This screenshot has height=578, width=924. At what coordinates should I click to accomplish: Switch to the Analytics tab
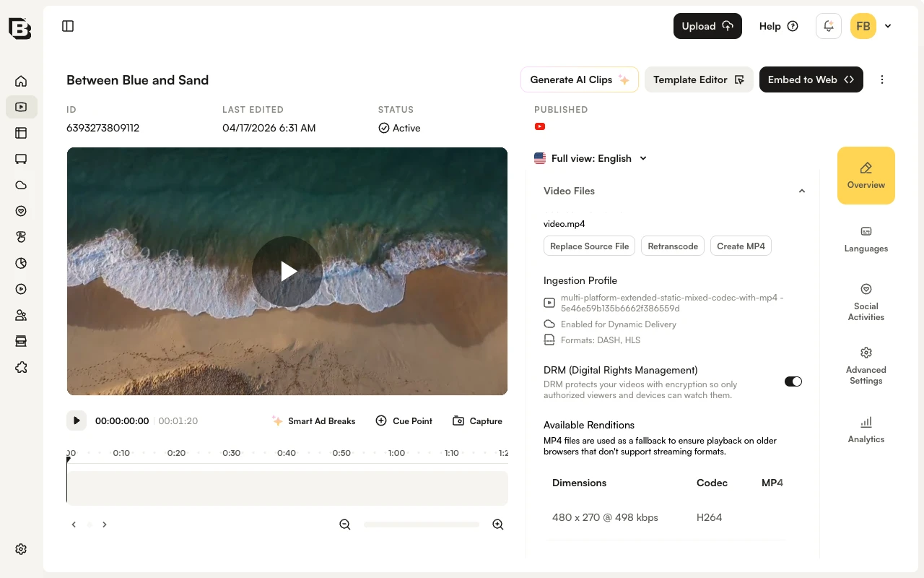click(x=866, y=430)
